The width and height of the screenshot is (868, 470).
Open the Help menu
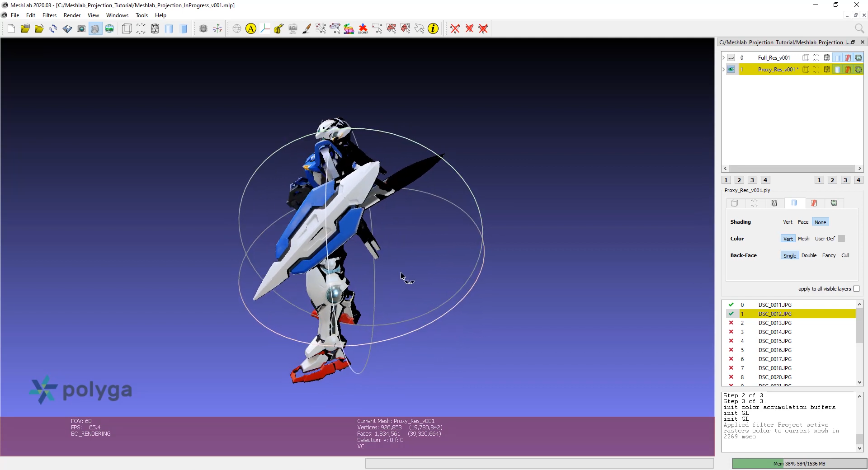[x=160, y=15]
